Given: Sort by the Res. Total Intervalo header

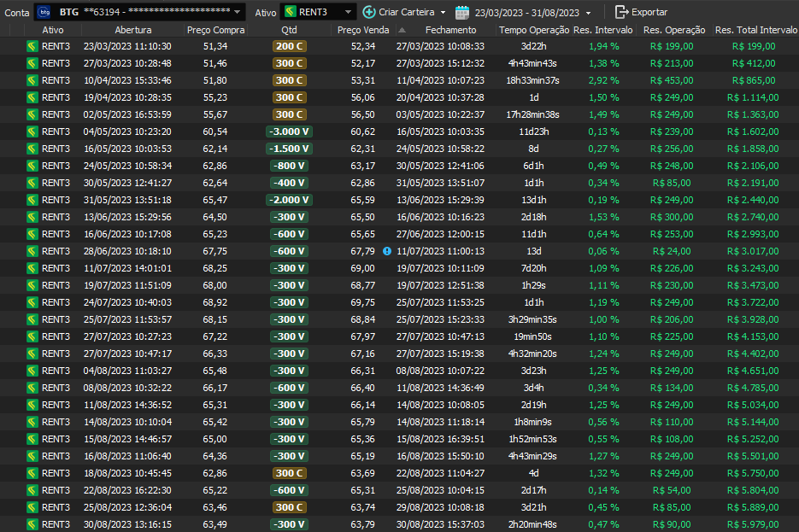Looking at the screenshot, I should [x=755, y=30].
